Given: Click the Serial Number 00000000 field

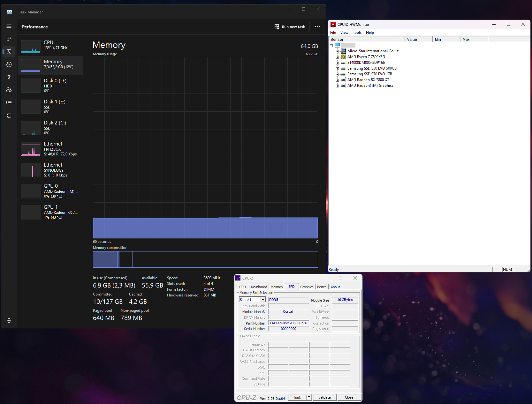Looking at the screenshot, I should (288, 329).
